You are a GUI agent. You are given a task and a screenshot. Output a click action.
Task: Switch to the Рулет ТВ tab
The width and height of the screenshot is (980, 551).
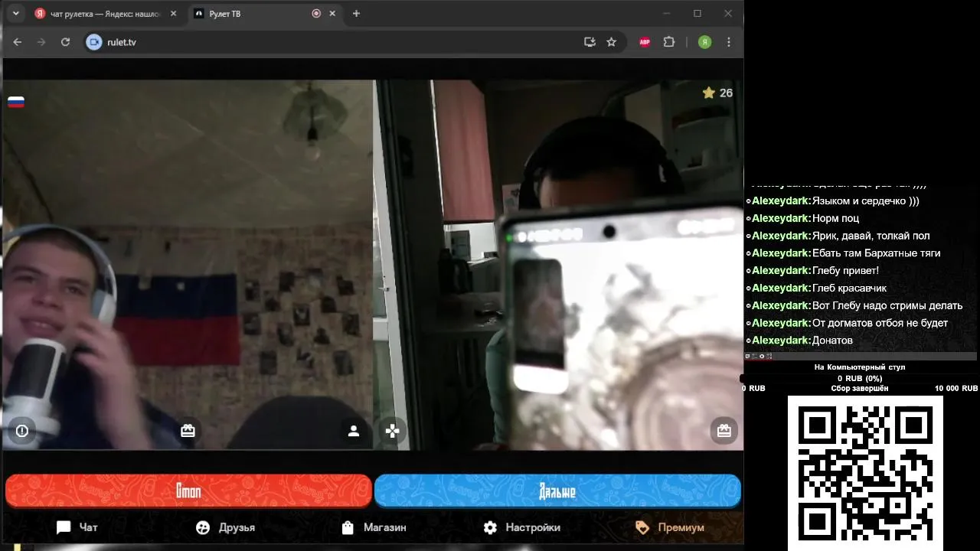click(x=265, y=14)
